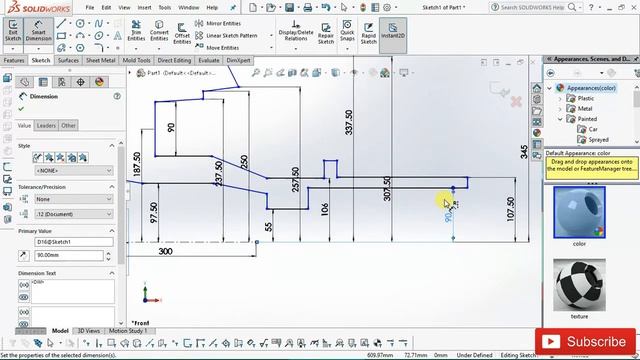This screenshot has width=640, height=360.
Task: Switch to the Surfaces tab
Action: [68, 60]
